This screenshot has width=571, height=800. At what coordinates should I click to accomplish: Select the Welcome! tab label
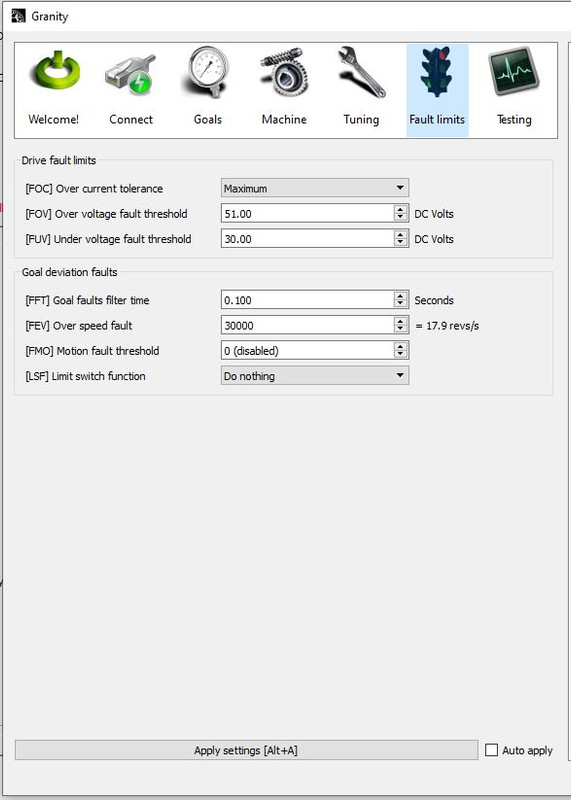tap(54, 119)
